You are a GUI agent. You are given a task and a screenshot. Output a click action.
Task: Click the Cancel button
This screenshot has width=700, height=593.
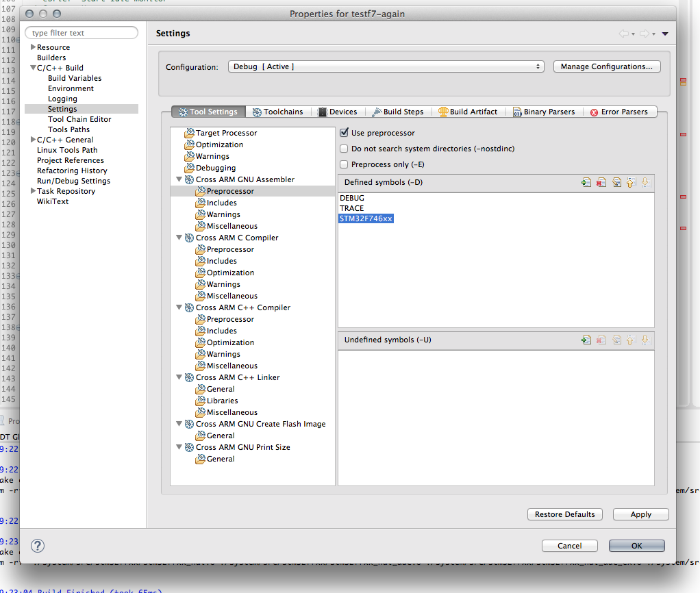tap(570, 546)
